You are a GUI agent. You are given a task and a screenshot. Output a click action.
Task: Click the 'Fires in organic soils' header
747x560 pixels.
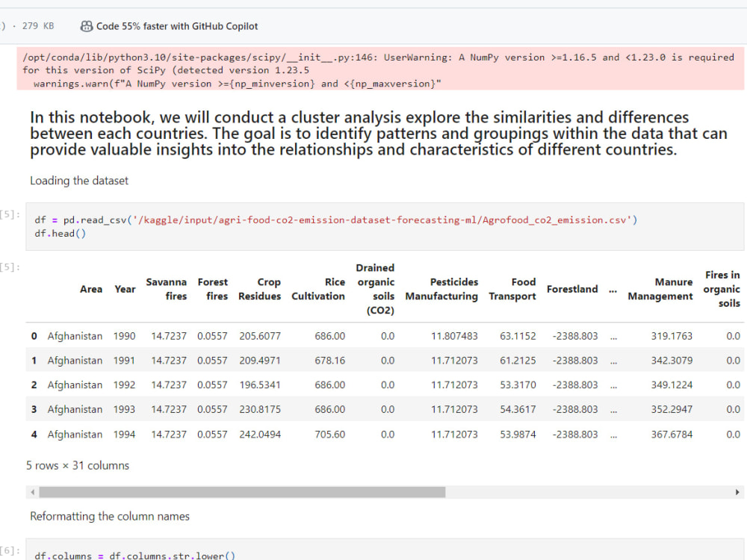point(722,289)
